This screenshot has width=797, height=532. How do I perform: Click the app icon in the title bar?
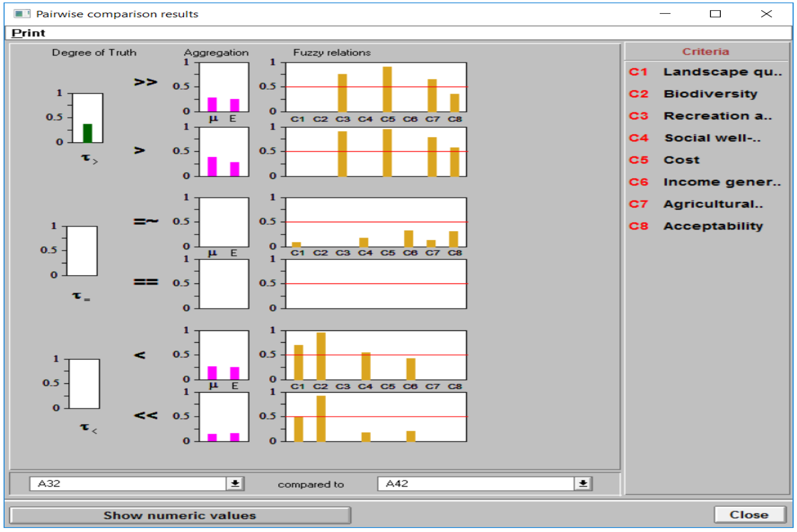(22, 14)
